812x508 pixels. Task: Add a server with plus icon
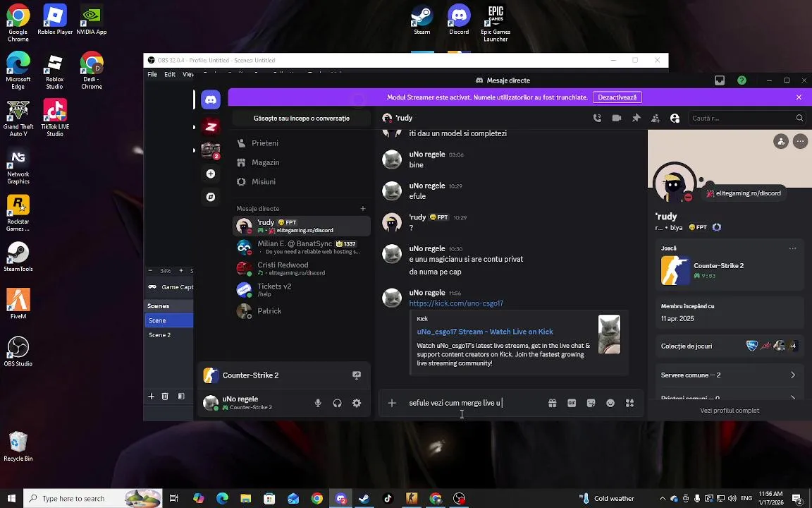210,174
